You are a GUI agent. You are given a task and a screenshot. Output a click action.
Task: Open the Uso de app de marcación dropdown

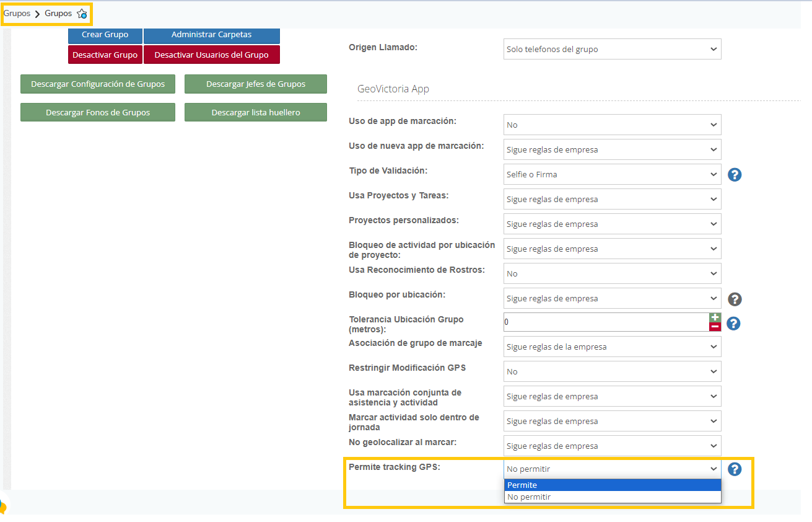[612, 125]
